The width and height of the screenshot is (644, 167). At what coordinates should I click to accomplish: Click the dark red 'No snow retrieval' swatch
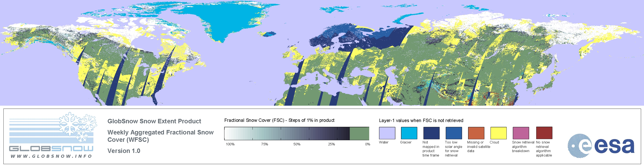pos(544,133)
